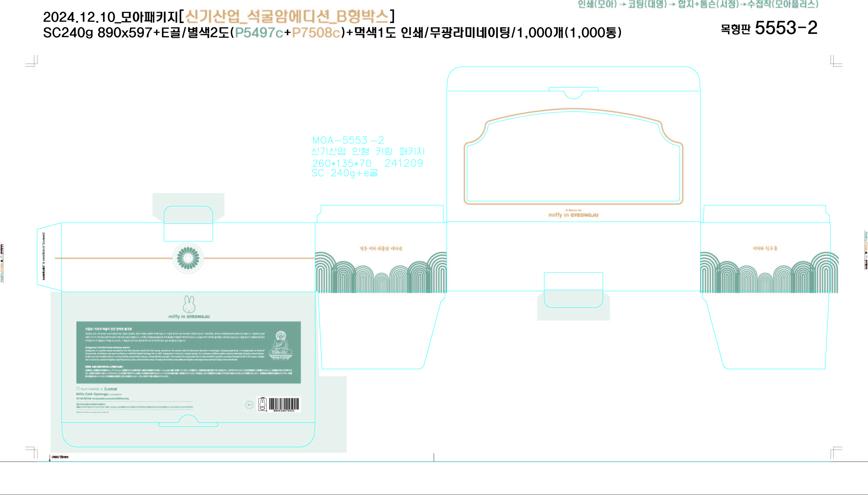Click the seated Buddha statue illustration

pyautogui.click(x=281, y=345)
